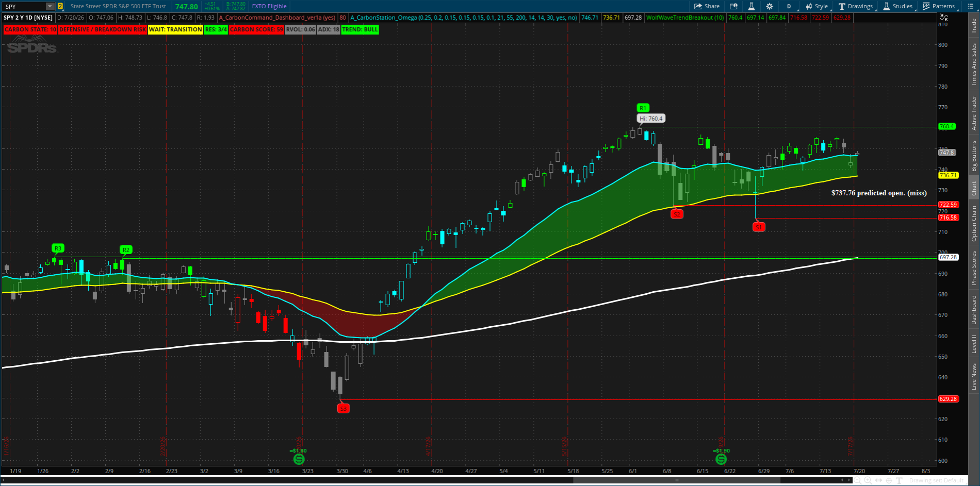Click the expand time axis arrows icon
This screenshot has height=486, width=980.
click(x=878, y=480)
